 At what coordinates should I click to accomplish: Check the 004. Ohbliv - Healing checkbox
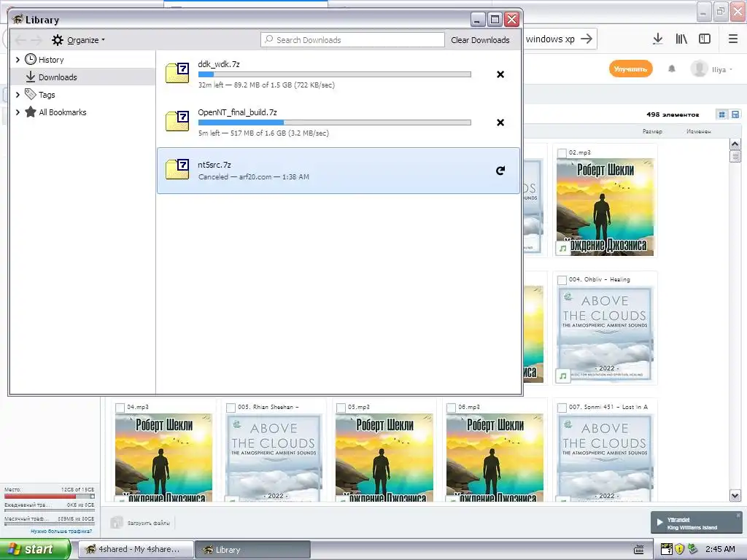tap(562, 280)
